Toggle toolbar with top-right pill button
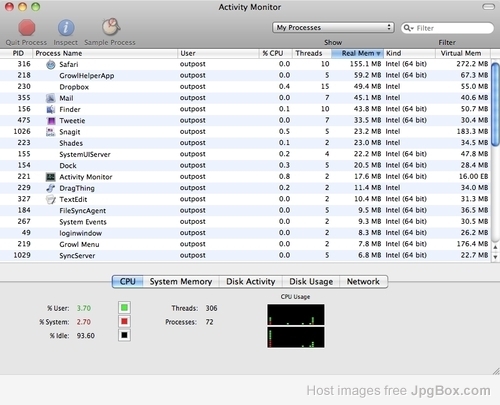Viewport: 500px width, 405px height. [x=488, y=7]
